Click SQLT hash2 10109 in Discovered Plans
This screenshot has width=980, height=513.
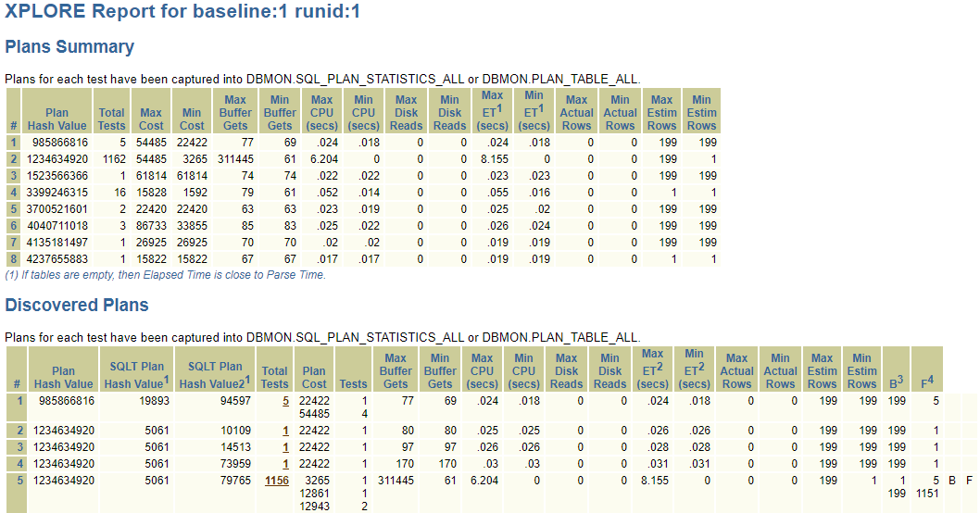(235, 431)
